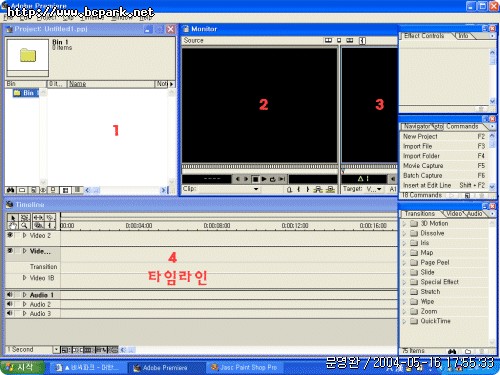This screenshot has width=500, height=375.
Task: Click the Trim Mode icon in Monitor
Action: [x=350, y=40]
